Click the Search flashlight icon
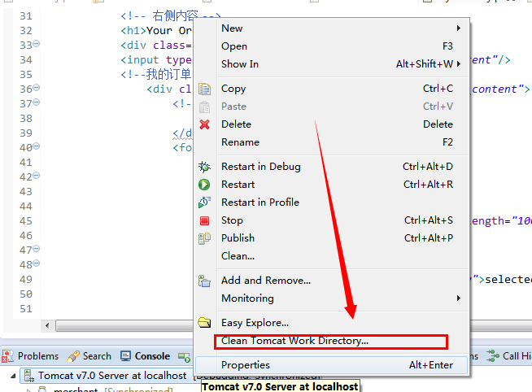The height and width of the screenshot is (392, 532). (73, 356)
